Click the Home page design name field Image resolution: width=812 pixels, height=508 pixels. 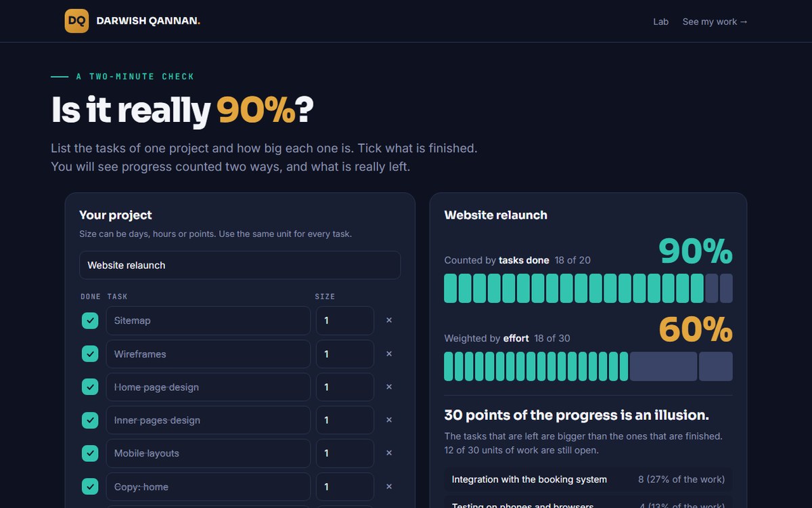coord(208,387)
